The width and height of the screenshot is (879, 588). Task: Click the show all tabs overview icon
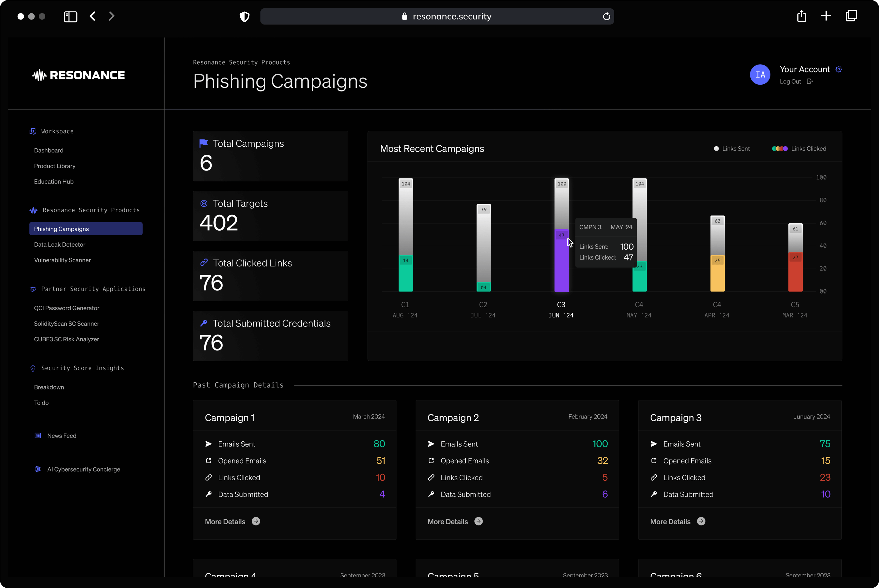(x=851, y=16)
